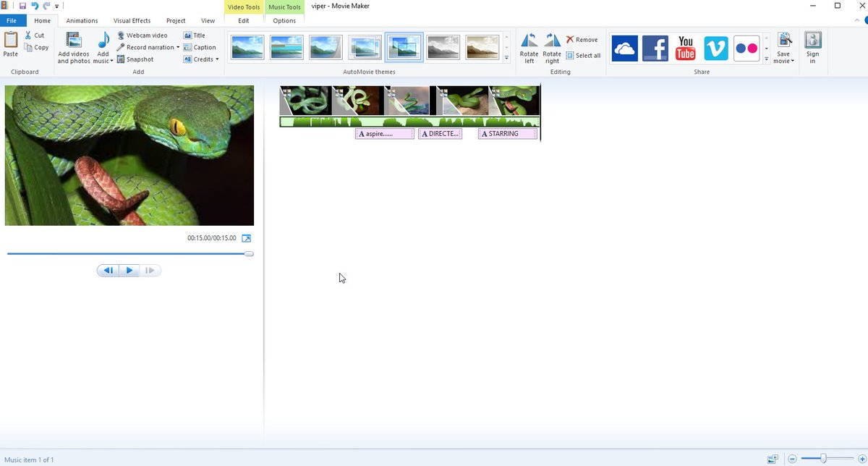Take a Snapshot of the preview
The height and width of the screenshot is (466, 868).
pos(135,59)
